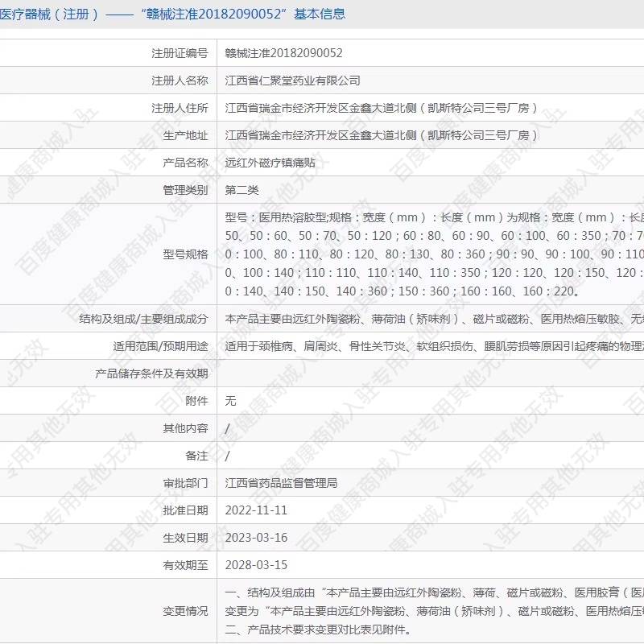Click the spec line starting "0、100：140"

[435, 273]
